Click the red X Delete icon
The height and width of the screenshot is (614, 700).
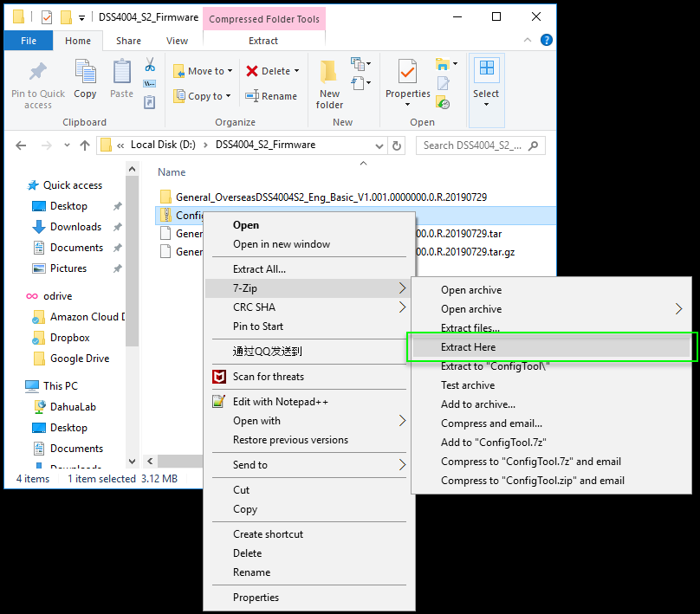[x=252, y=71]
